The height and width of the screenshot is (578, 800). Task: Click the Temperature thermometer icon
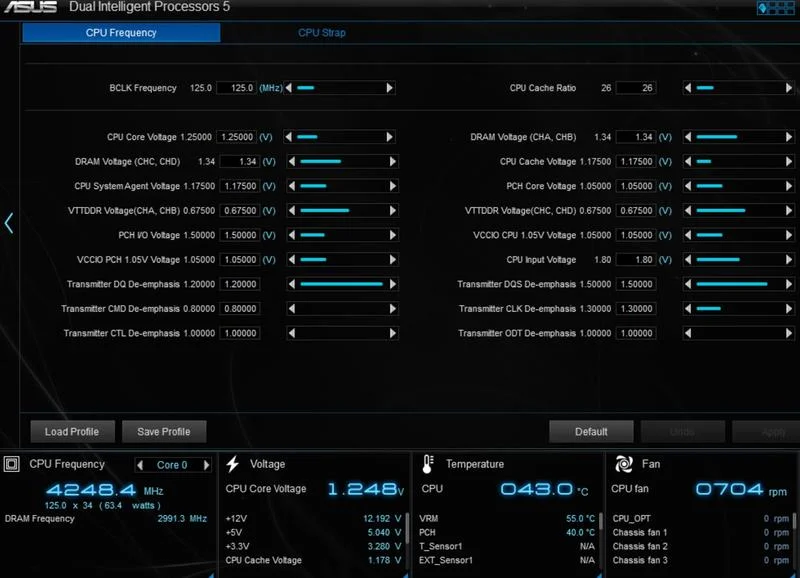click(x=428, y=464)
